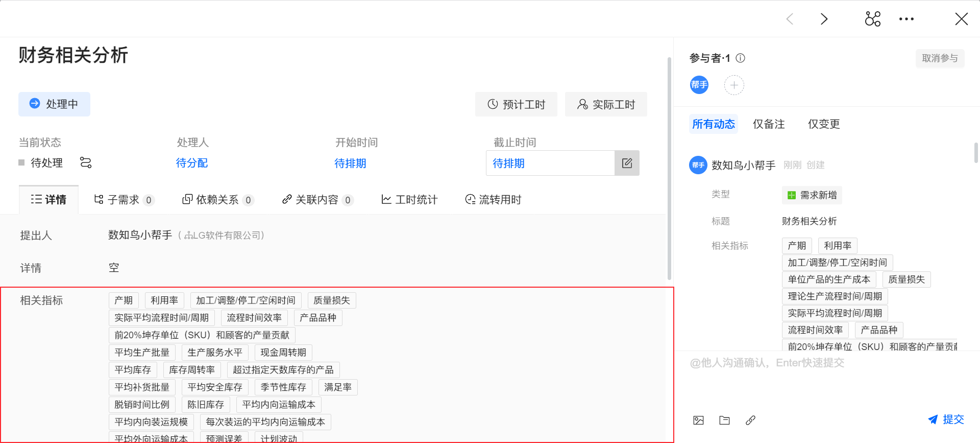Screen dimensions: 980x443
Task: Click 生产服务水平 tag
Action: coord(215,353)
